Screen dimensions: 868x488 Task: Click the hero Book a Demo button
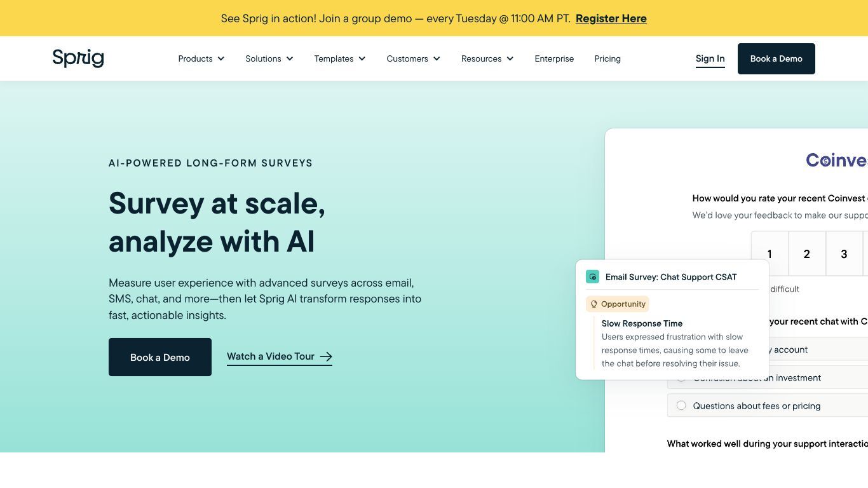160,357
